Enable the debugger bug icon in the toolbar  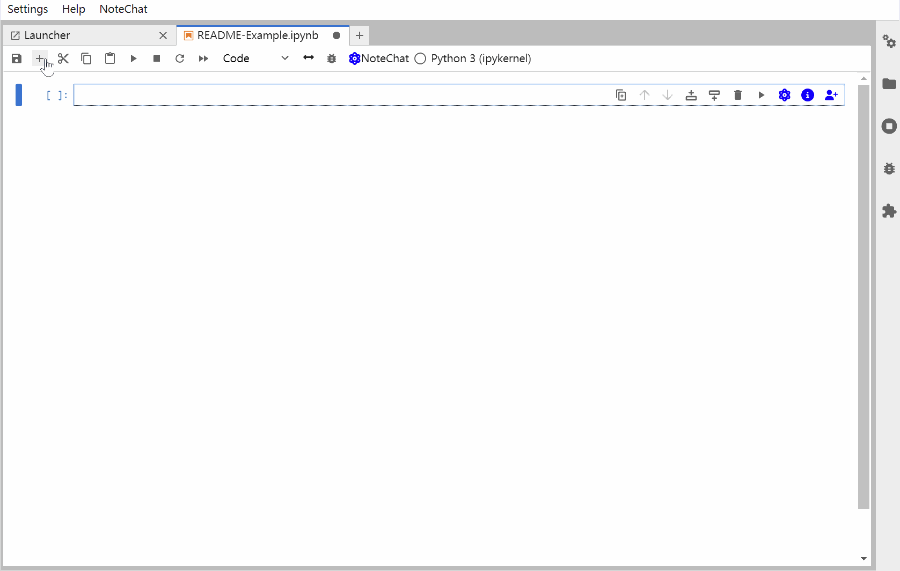point(332,59)
